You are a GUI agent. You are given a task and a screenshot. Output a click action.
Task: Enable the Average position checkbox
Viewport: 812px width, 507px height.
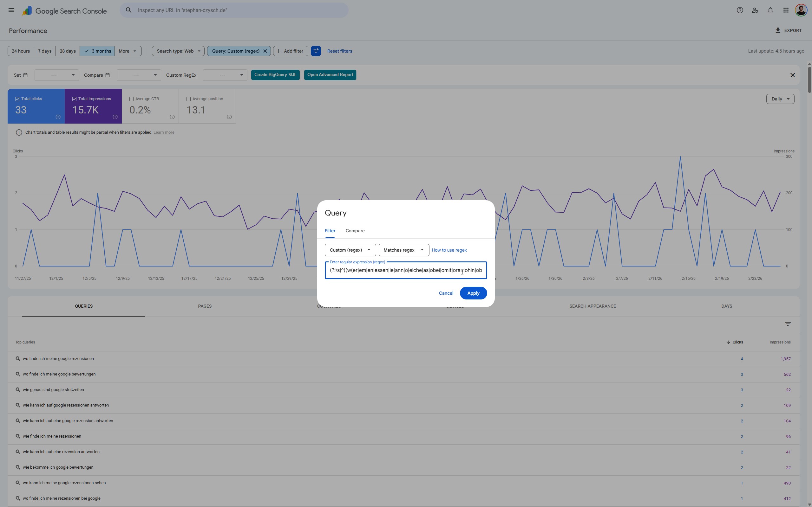click(x=189, y=99)
